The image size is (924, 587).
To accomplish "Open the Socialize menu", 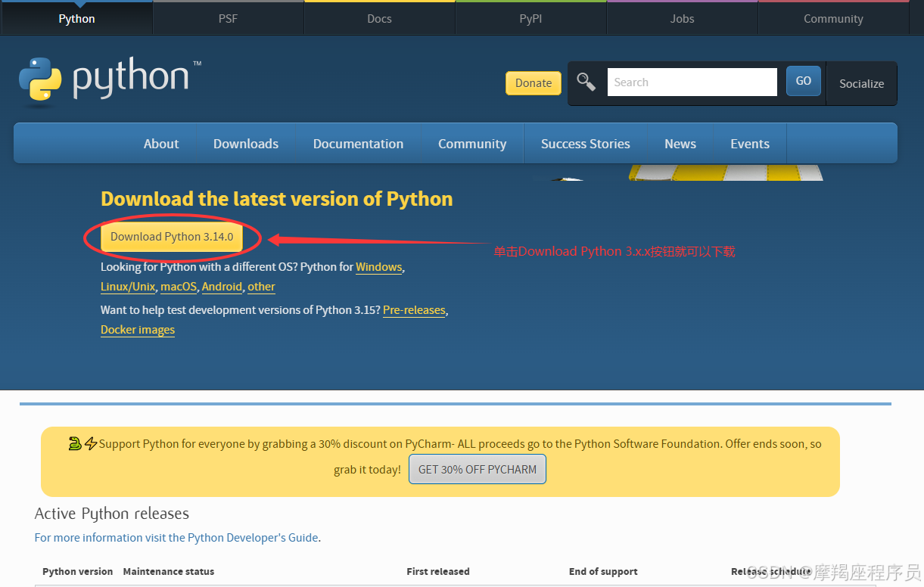I will click(861, 83).
